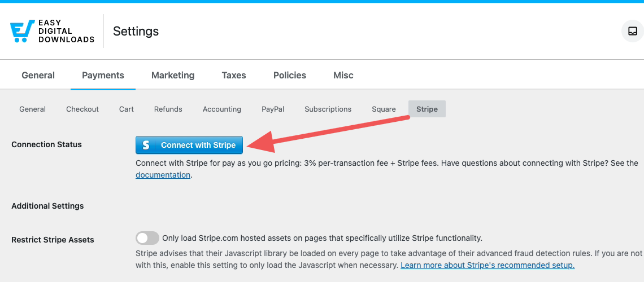Click the Restrict Stripe Assets label
This screenshot has width=644, height=282.
53,240
